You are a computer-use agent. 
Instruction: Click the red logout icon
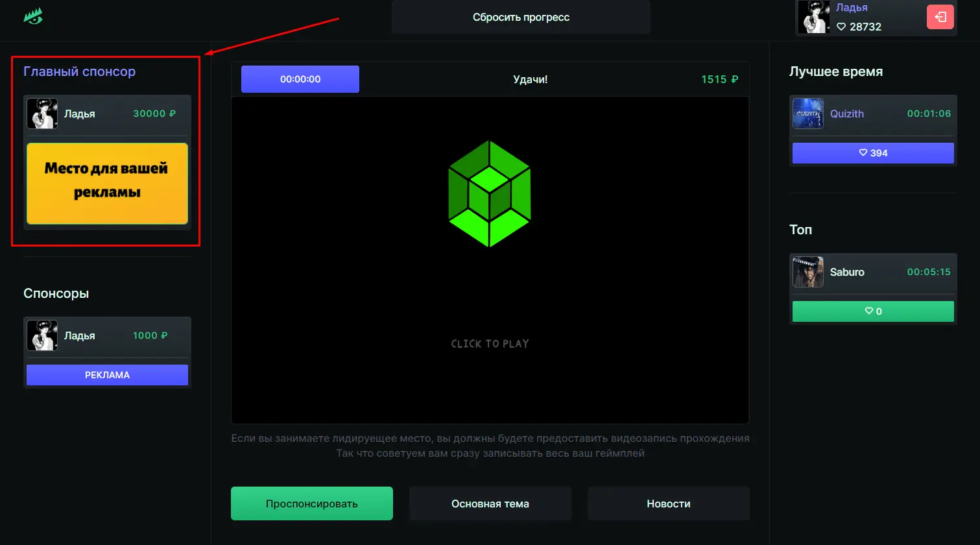click(940, 17)
